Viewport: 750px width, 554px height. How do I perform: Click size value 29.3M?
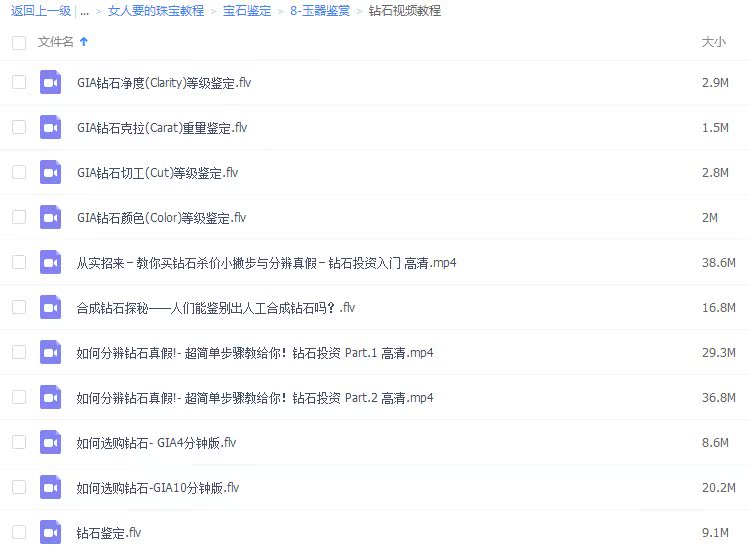pos(718,353)
